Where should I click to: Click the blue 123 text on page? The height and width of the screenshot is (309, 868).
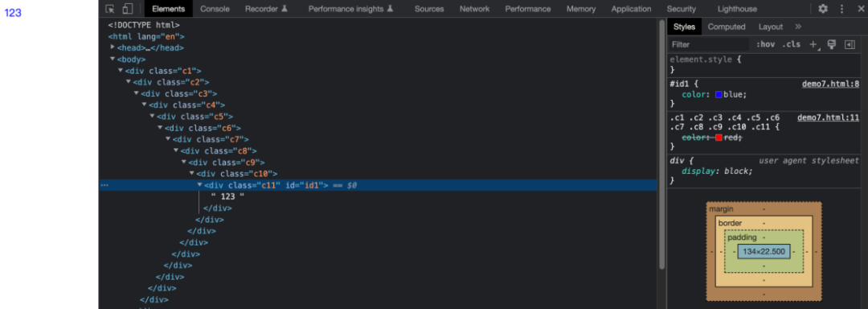tap(13, 13)
